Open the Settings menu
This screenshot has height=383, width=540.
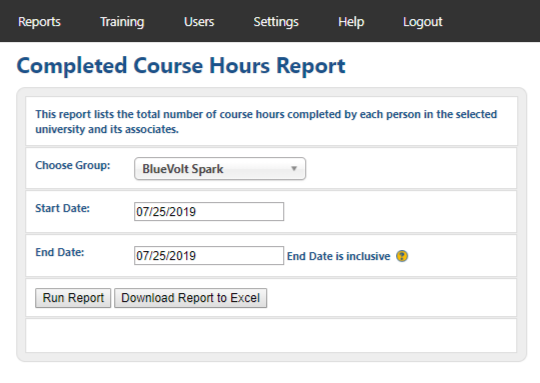pos(276,22)
